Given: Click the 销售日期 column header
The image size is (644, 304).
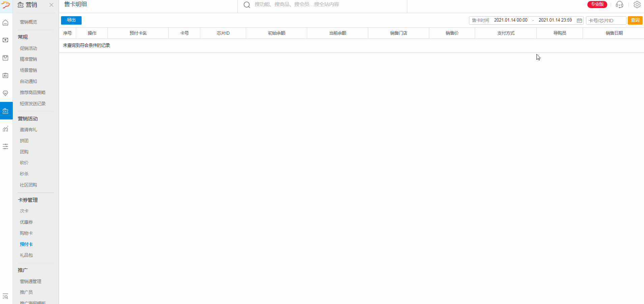Looking at the screenshot, I should click(x=614, y=33).
